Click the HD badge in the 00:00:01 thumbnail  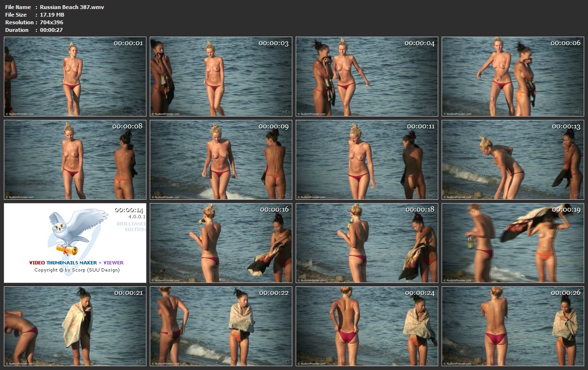[x=140, y=112]
